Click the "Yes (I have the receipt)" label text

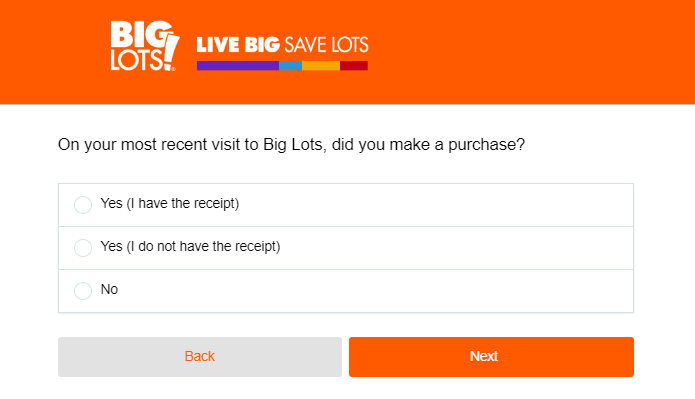(170, 203)
